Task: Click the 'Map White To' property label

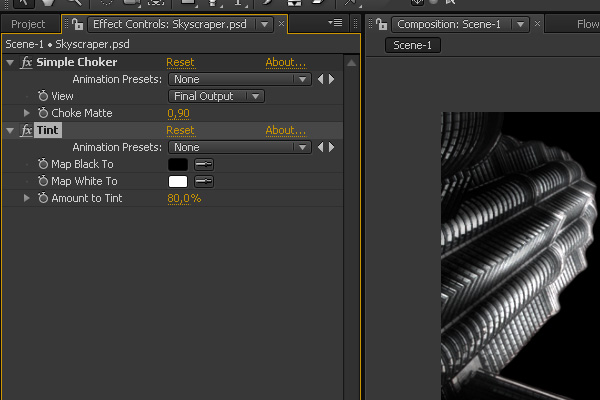Action: (x=84, y=181)
